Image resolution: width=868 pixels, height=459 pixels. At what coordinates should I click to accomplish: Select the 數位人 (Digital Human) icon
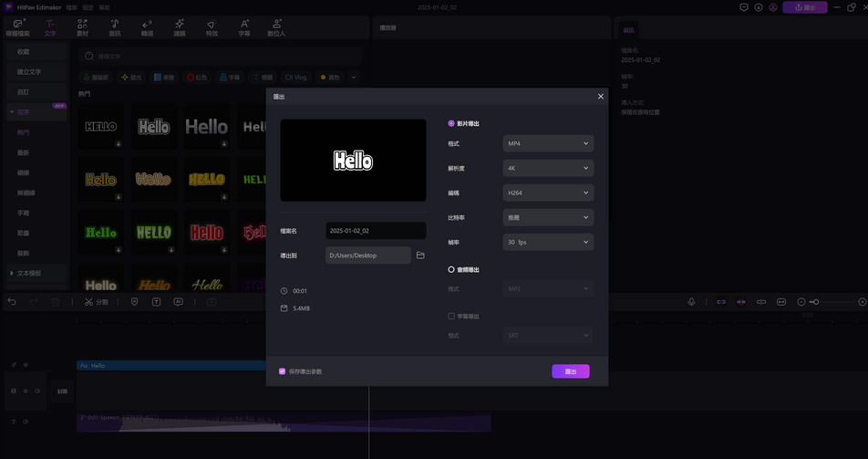point(276,27)
